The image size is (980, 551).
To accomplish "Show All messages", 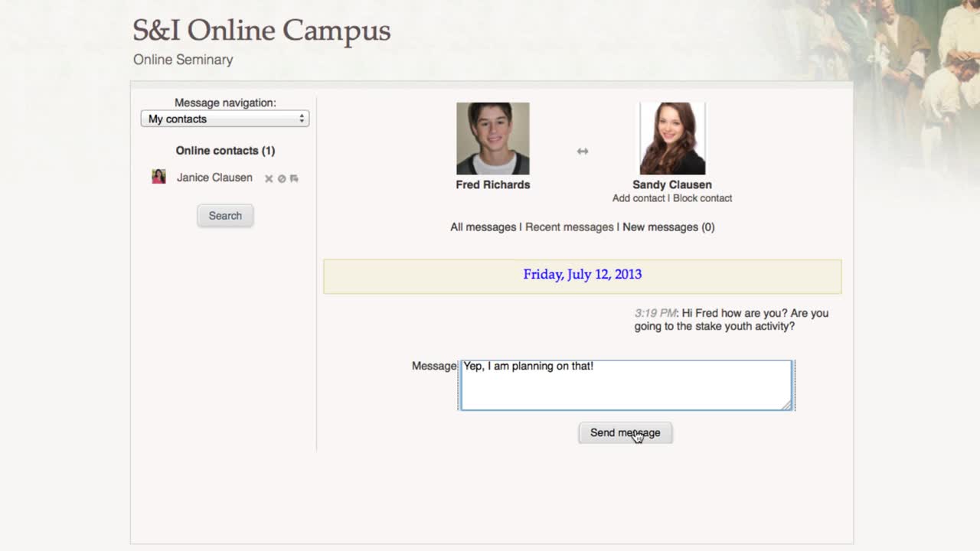I will click(x=483, y=227).
